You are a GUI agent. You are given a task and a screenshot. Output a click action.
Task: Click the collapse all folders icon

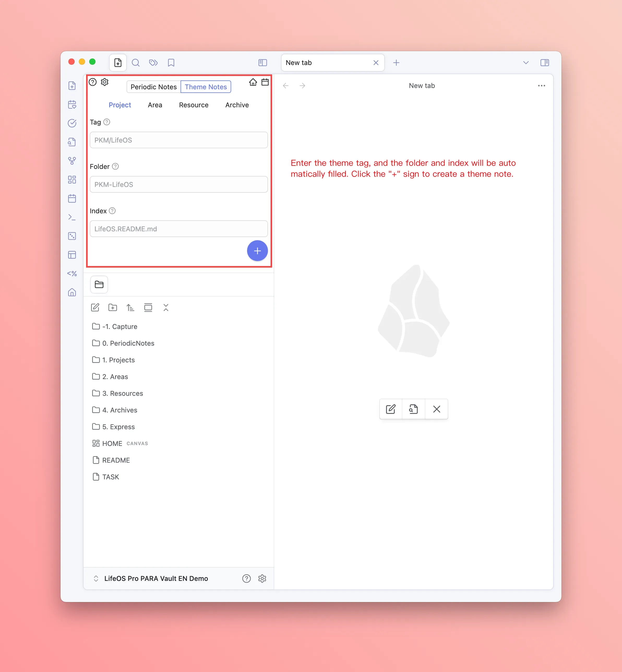(166, 308)
